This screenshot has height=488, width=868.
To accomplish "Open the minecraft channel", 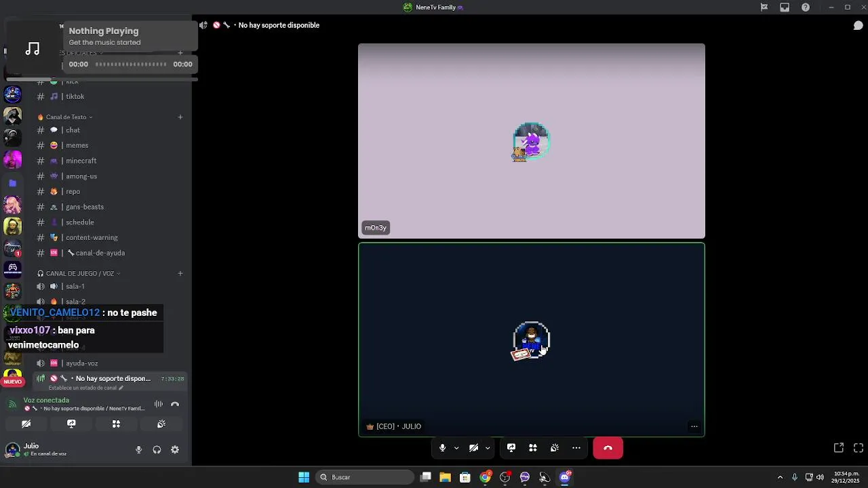I will click(108, 161).
